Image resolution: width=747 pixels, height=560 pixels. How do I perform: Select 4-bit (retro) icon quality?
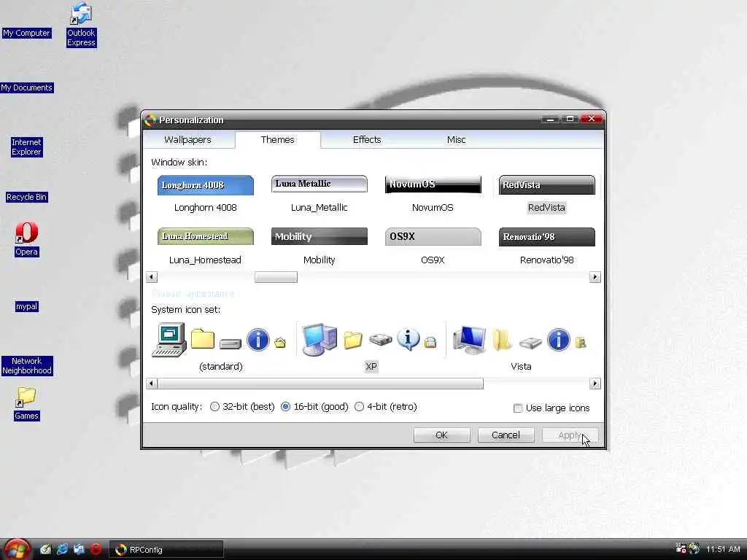tap(386, 407)
